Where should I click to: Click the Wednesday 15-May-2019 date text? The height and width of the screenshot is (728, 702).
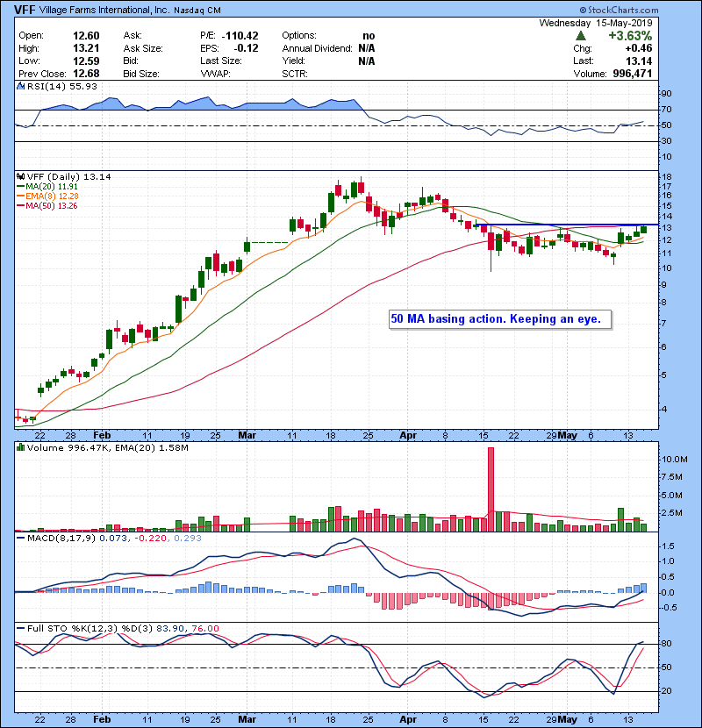pos(596,23)
